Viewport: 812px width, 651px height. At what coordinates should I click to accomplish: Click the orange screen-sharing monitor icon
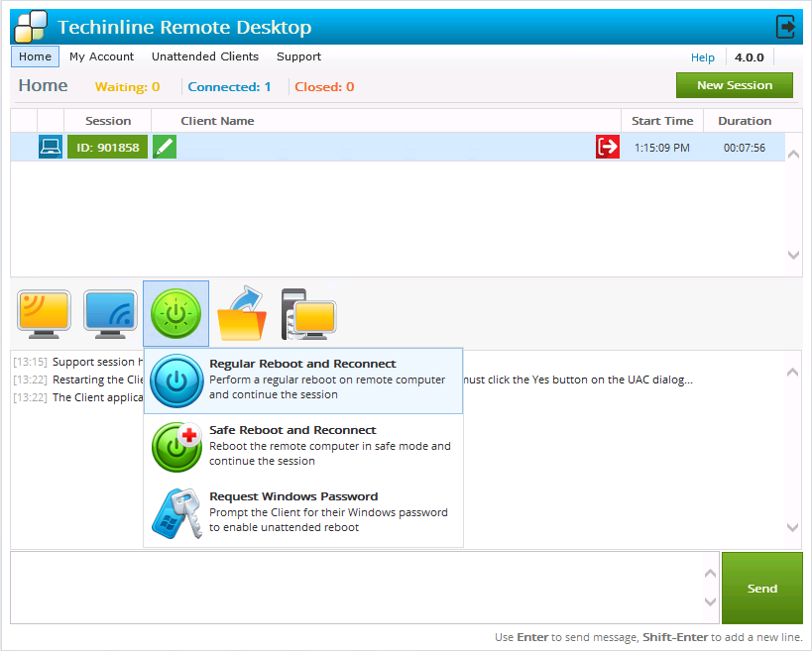coord(44,313)
